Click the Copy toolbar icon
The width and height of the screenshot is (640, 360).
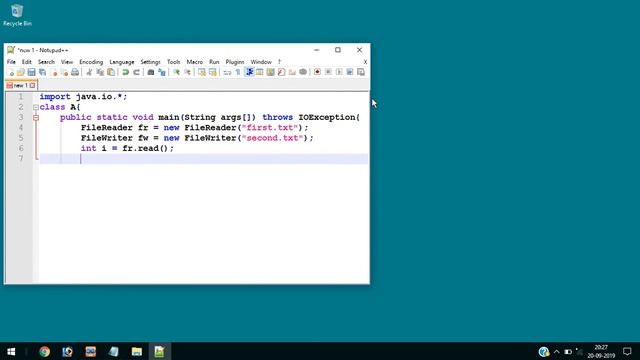tap(100, 72)
